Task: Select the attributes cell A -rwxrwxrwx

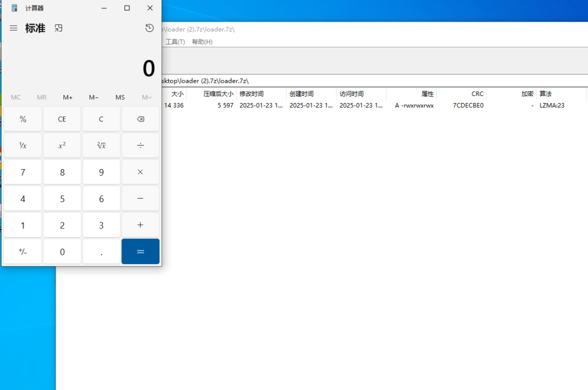Action: tap(414, 106)
